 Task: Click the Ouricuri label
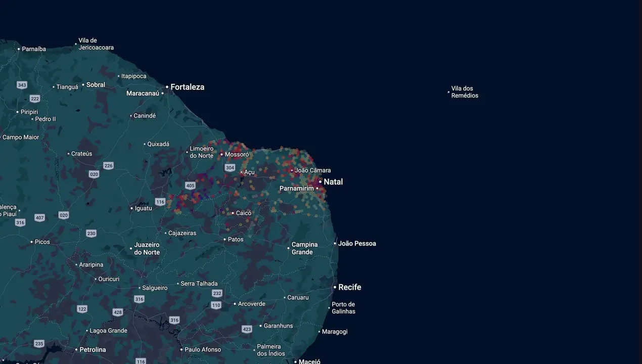(109, 279)
